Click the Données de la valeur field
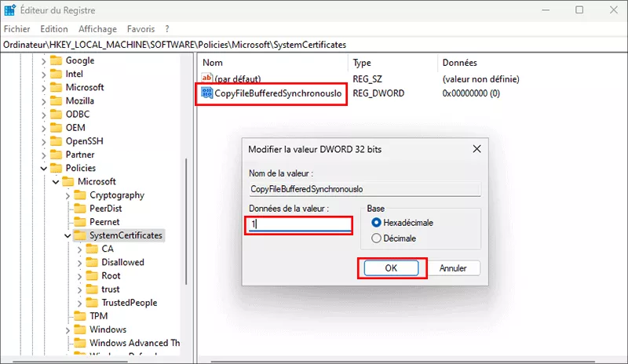This screenshot has height=364, width=628. pyautogui.click(x=298, y=224)
